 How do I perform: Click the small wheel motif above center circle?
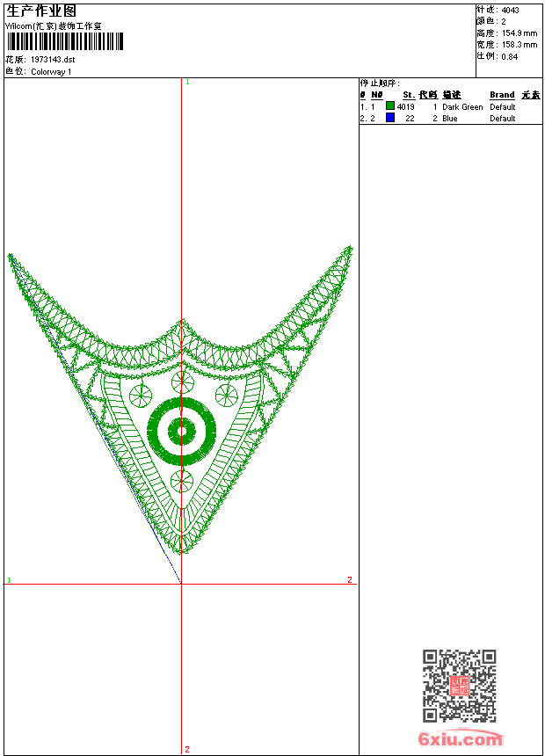(x=182, y=382)
